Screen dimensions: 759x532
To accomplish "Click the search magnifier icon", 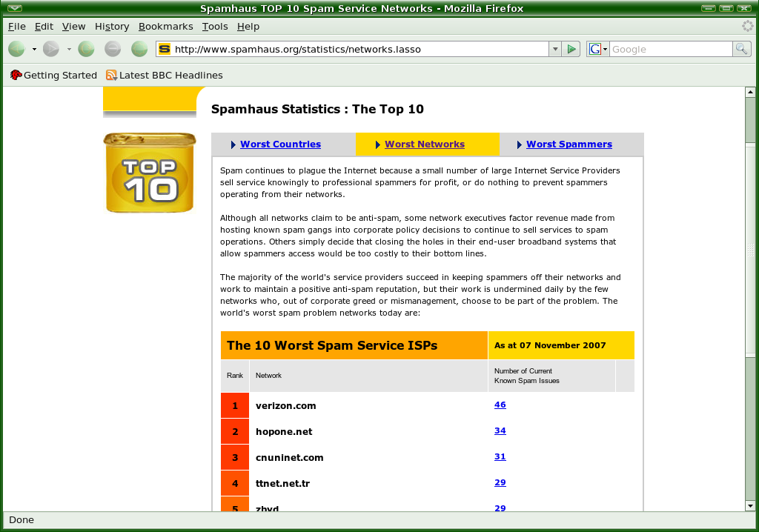I will pyautogui.click(x=741, y=49).
